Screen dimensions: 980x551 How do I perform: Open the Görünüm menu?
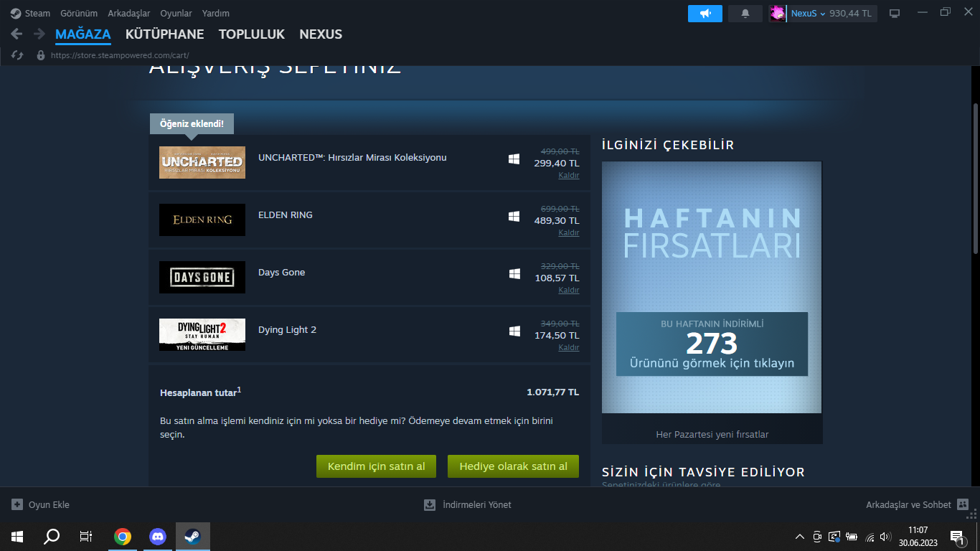click(79, 13)
